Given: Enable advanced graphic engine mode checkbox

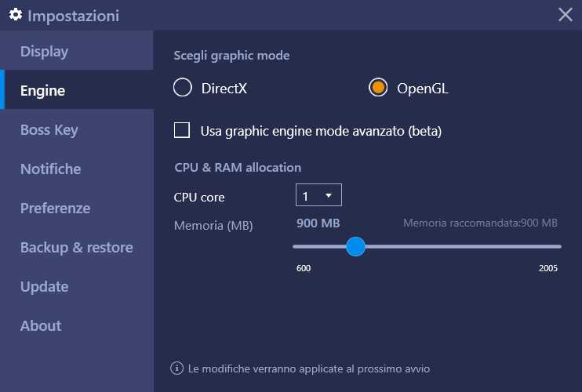Looking at the screenshot, I should tap(182, 130).
